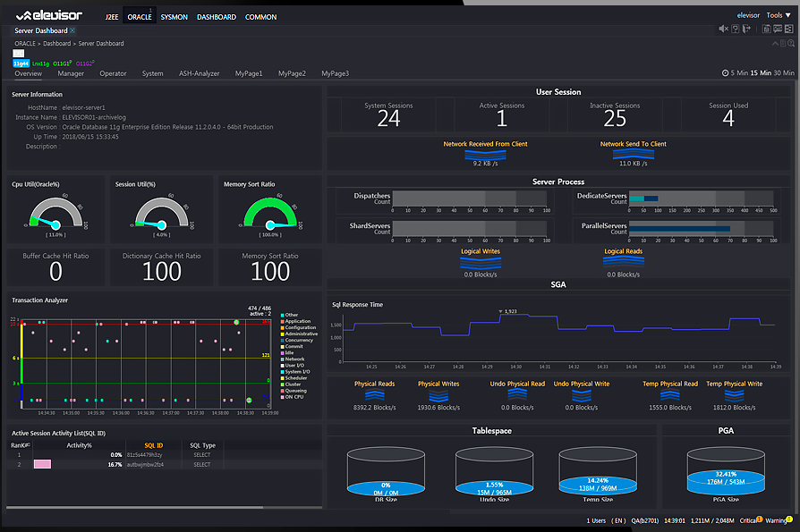800x532 pixels.
Task: Select the Lnx11g server instance
Action: pyautogui.click(x=41, y=63)
